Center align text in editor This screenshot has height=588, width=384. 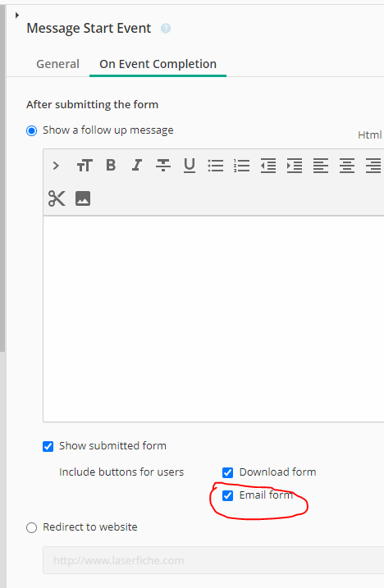point(347,166)
